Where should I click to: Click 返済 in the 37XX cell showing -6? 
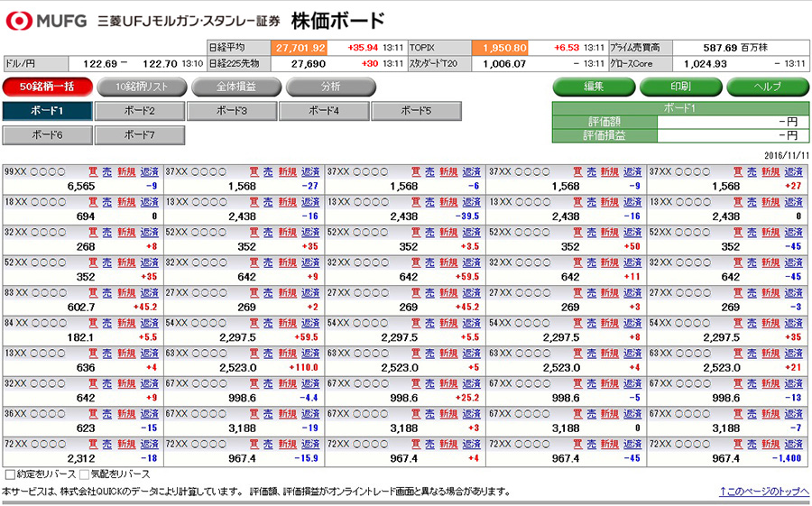[471, 172]
